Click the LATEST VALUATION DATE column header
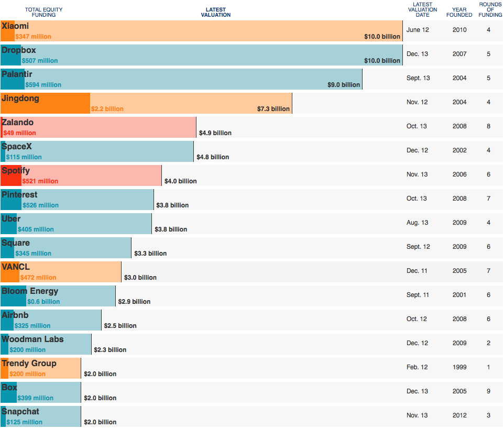Image resolution: width=504 pixels, height=429 pixels. (422, 9)
